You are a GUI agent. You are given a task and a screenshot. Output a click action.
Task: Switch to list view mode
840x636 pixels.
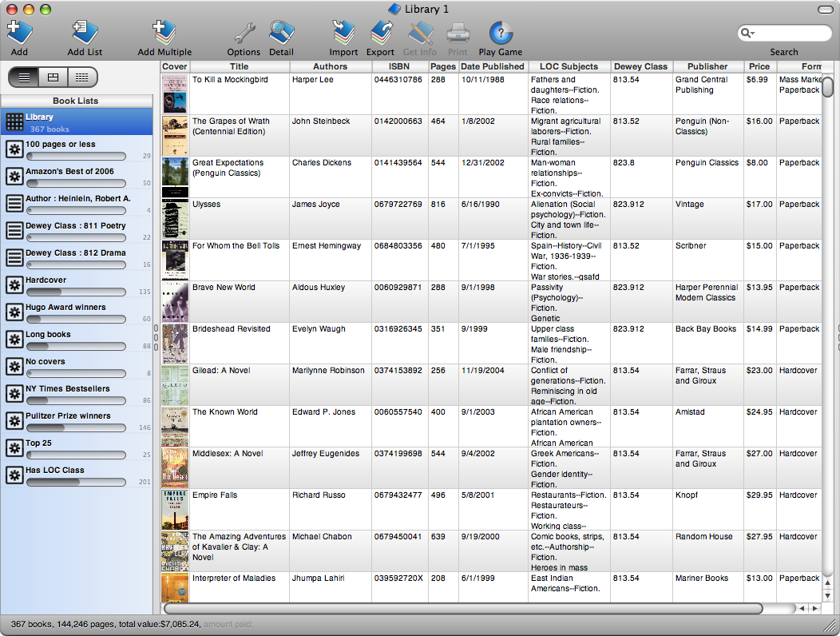25,78
